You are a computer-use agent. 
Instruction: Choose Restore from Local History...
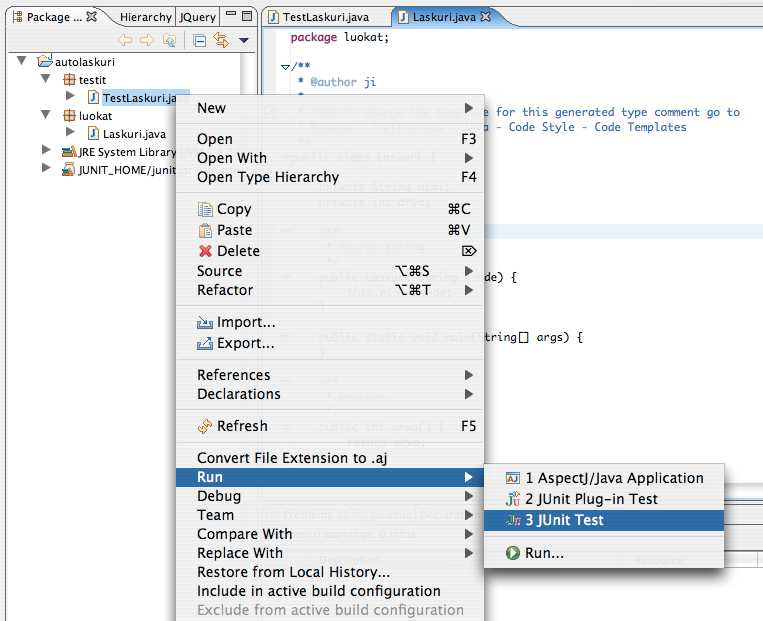tap(330, 572)
